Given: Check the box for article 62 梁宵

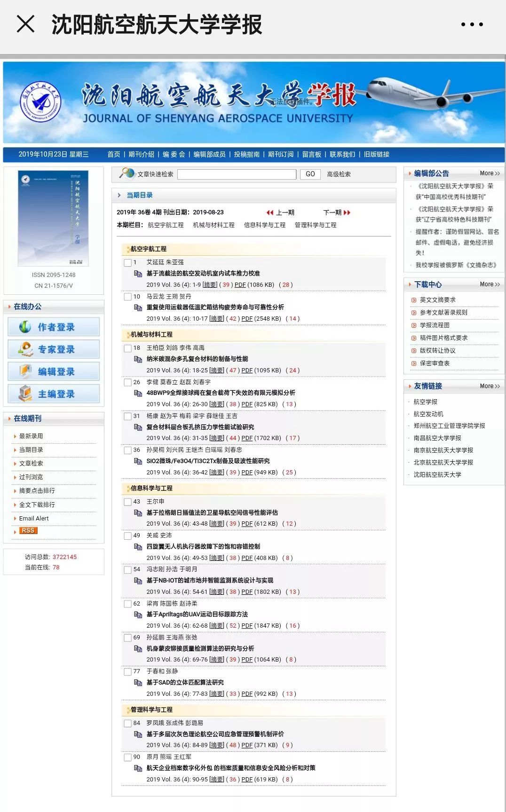Looking at the screenshot, I should [x=127, y=604].
